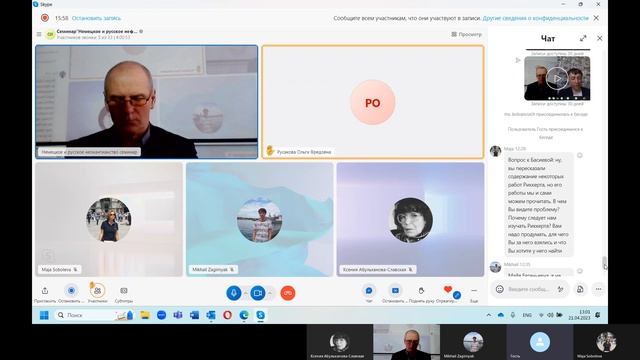Viewport: 640px width, 360px height.
Task: Send a heart reaction
Action: pos(448,289)
